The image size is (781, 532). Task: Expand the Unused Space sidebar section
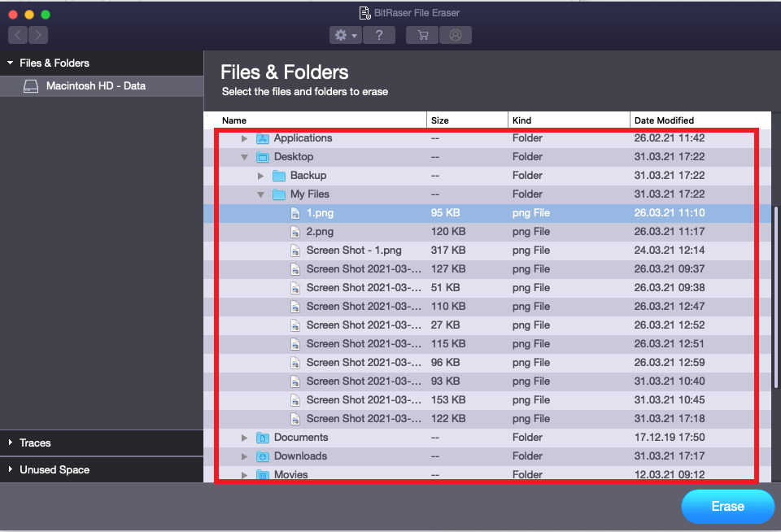tap(10, 469)
